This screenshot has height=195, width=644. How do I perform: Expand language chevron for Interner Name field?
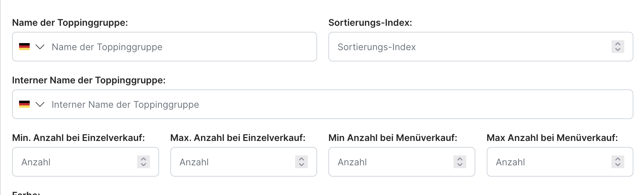[x=40, y=104]
